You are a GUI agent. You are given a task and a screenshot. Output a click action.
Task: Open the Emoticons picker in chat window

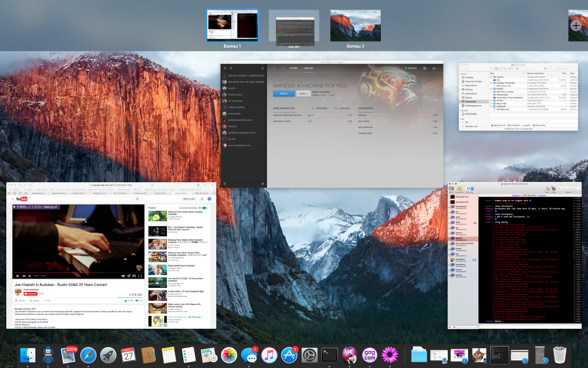point(459,189)
